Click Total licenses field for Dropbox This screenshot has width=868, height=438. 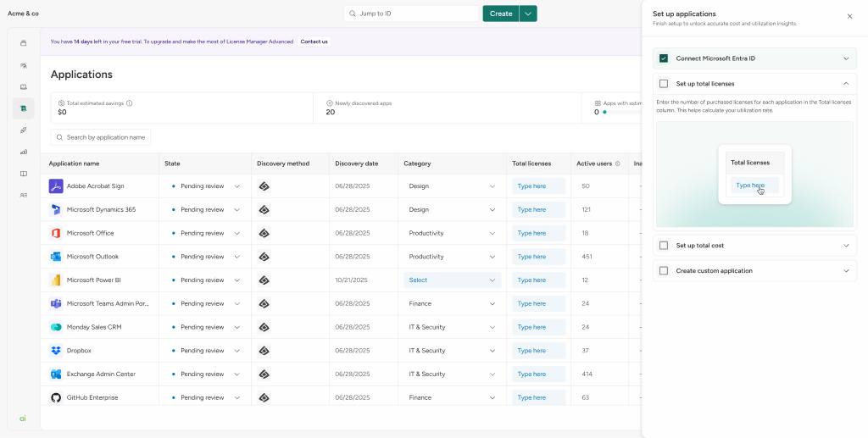538,351
